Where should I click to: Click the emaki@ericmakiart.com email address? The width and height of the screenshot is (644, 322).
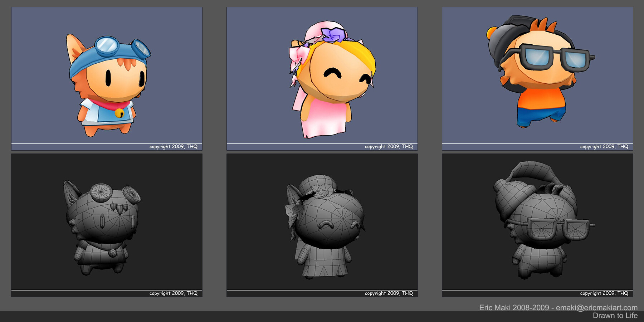pyautogui.click(x=596, y=308)
